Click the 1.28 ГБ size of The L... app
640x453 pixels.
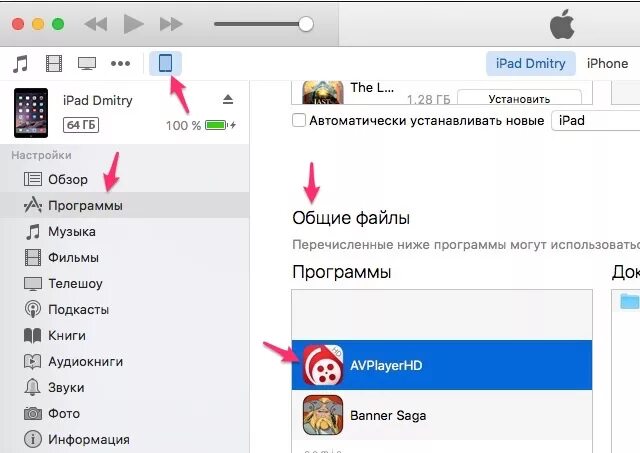click(x=429, y=99)
